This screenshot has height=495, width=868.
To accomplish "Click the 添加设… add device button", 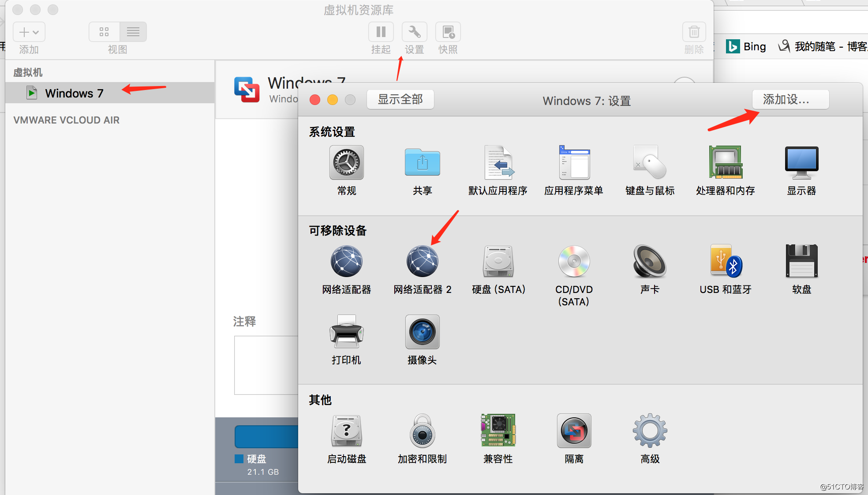I will pos(790,99).
